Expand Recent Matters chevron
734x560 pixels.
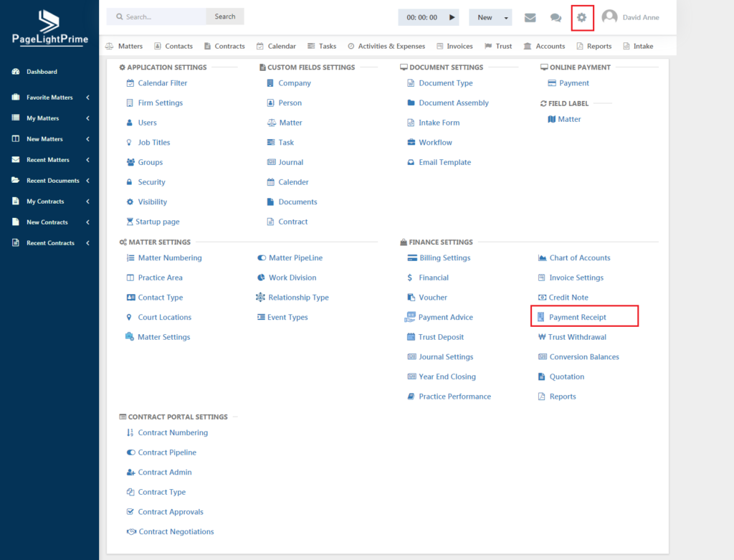tap(87, 160)
